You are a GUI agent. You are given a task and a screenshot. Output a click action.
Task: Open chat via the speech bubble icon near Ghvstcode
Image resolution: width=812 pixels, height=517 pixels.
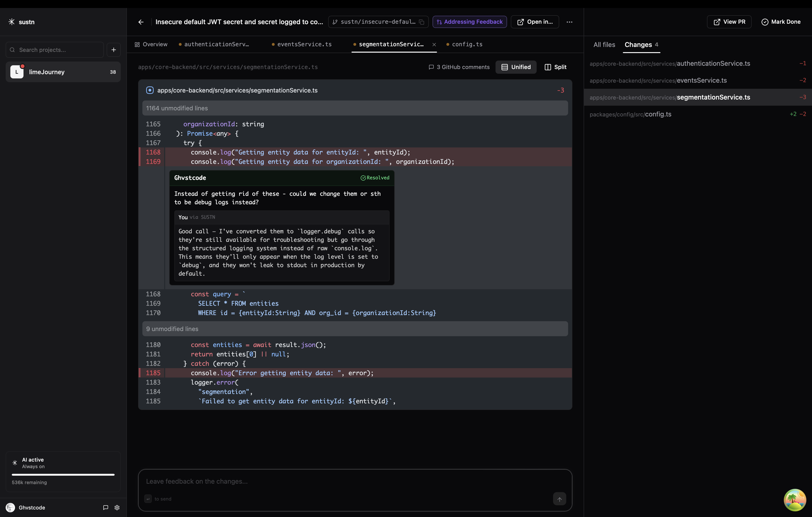[105, 508]
